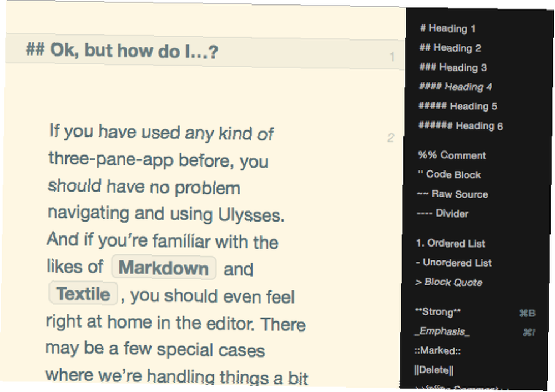The height and width of the screenshot is (392, 555).
Task: Insert a '' Code Block
Action: [x=449, y=174]
